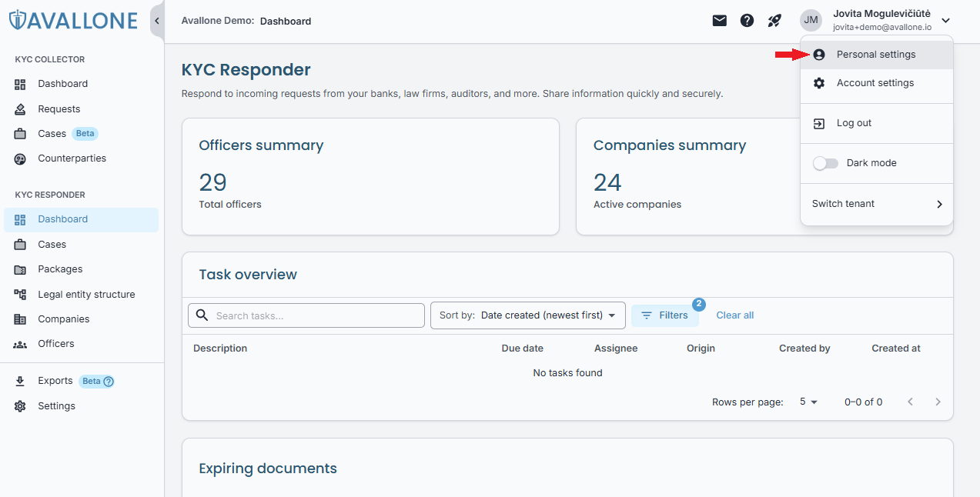Open the mail envelope icon in header

point(719,21)
